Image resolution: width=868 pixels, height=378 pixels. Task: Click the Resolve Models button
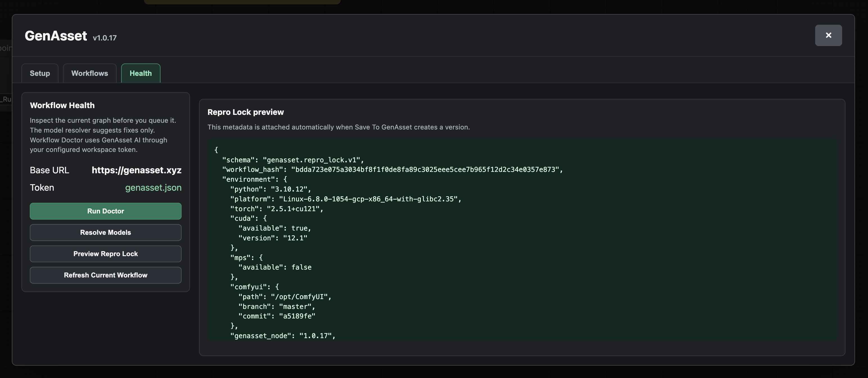tap(105, 232)
